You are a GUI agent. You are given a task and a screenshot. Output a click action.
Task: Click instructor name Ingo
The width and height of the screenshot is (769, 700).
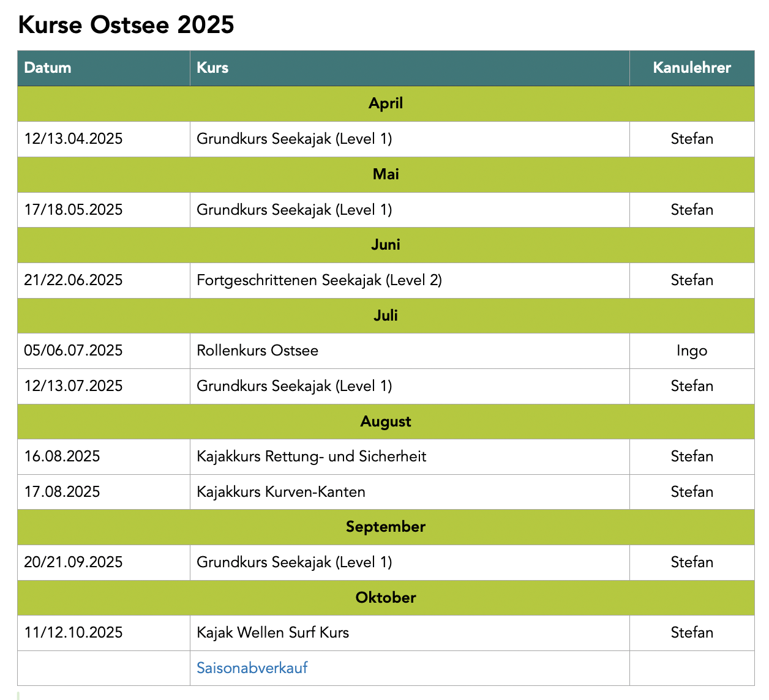pyautogui.click(x=691, y=351)
